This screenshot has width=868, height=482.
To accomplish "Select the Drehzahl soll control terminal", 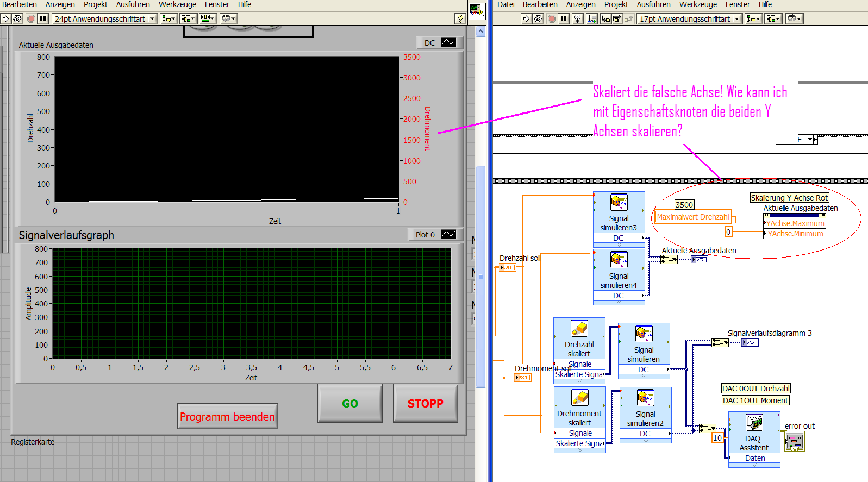I will (507, 267).
